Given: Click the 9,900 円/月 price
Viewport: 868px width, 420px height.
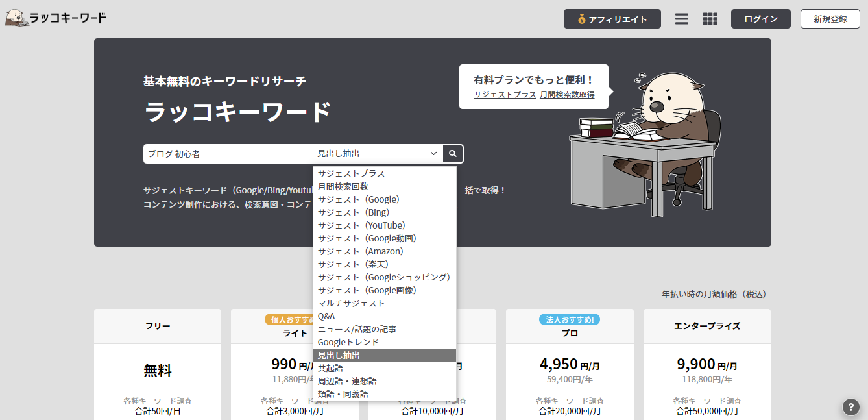Looking at the screenshot, I should pyautogui.click(x=707, y=364).
